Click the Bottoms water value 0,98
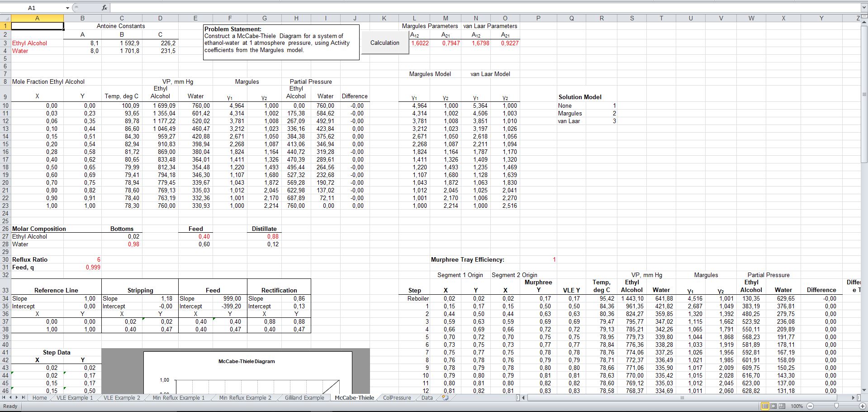 point(133,244)
